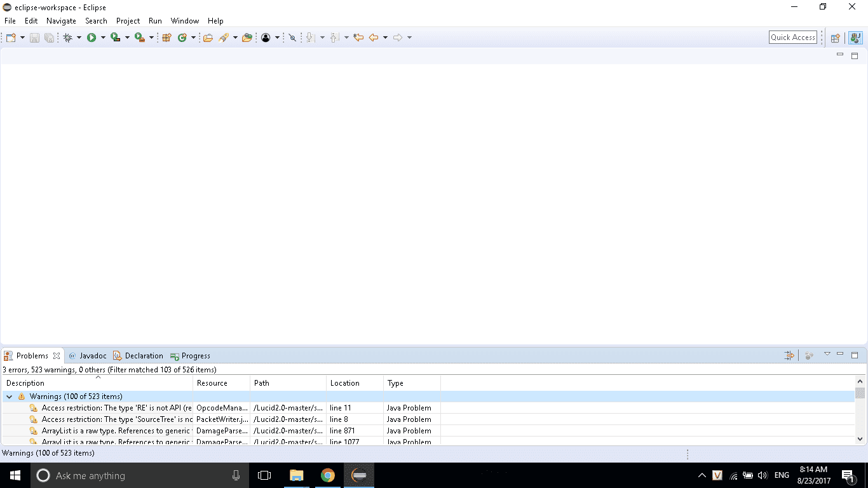Open the Debug configurations dropdown arrow
The image size is (868, 488).
[79, 37]
